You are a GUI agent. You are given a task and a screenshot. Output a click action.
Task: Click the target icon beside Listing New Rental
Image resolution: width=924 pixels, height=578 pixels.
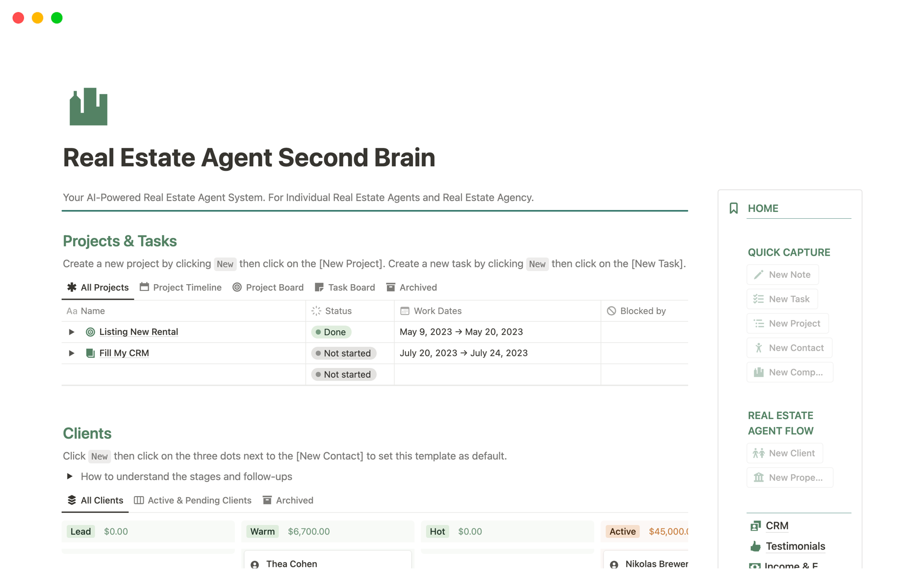pos(90,332)
